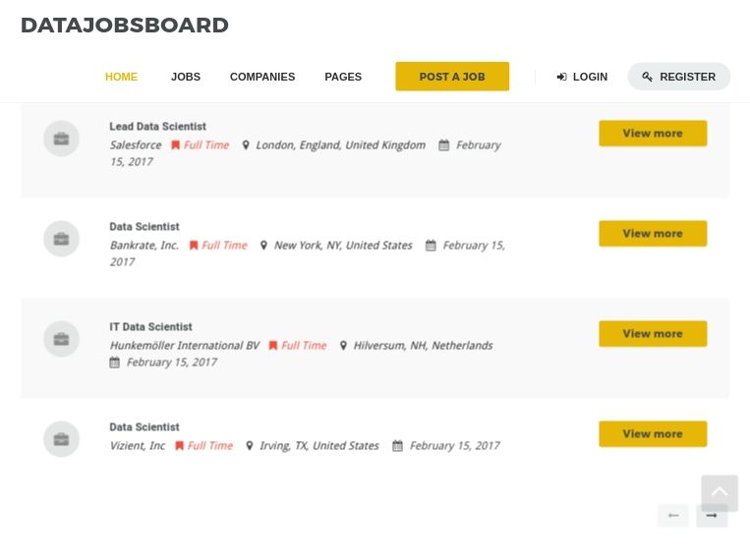Go to next page with right arrow

pos(712,516)
